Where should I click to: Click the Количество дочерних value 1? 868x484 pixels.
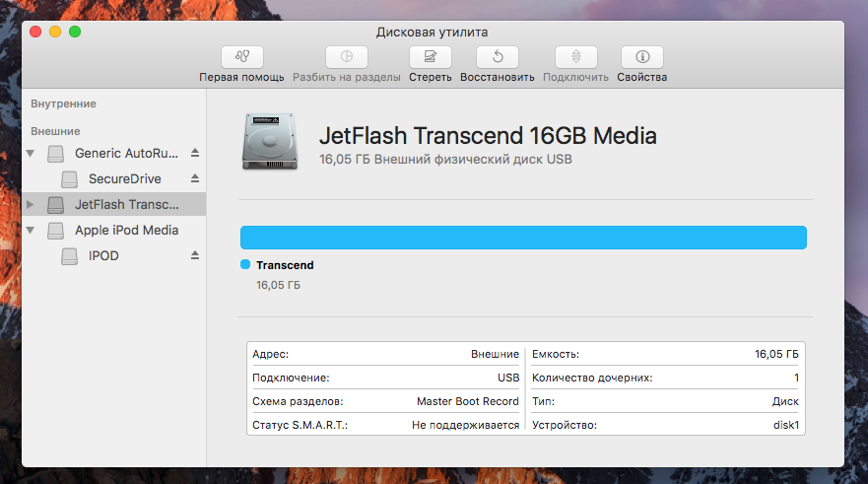coord(796,378)
